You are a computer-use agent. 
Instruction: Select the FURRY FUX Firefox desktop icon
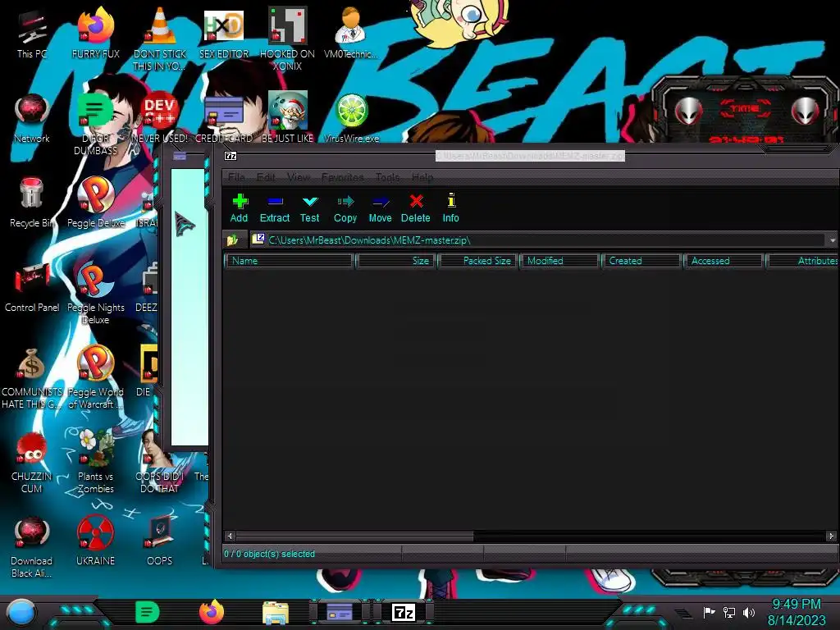point(96,34)
